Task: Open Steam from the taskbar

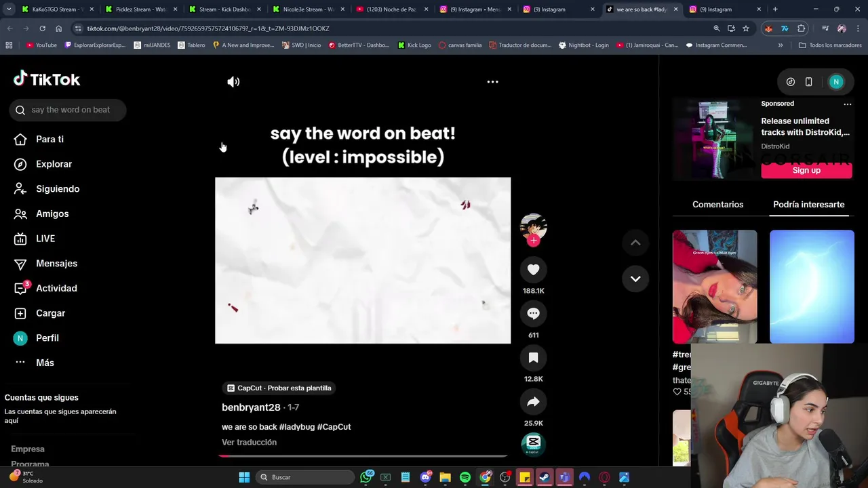Action: 545,477
